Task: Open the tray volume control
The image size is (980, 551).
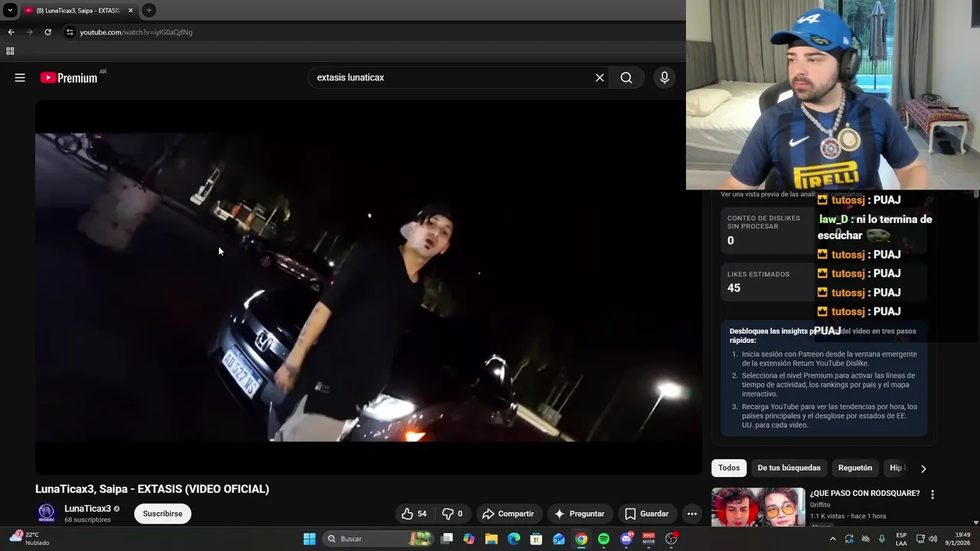Action: 933,539
